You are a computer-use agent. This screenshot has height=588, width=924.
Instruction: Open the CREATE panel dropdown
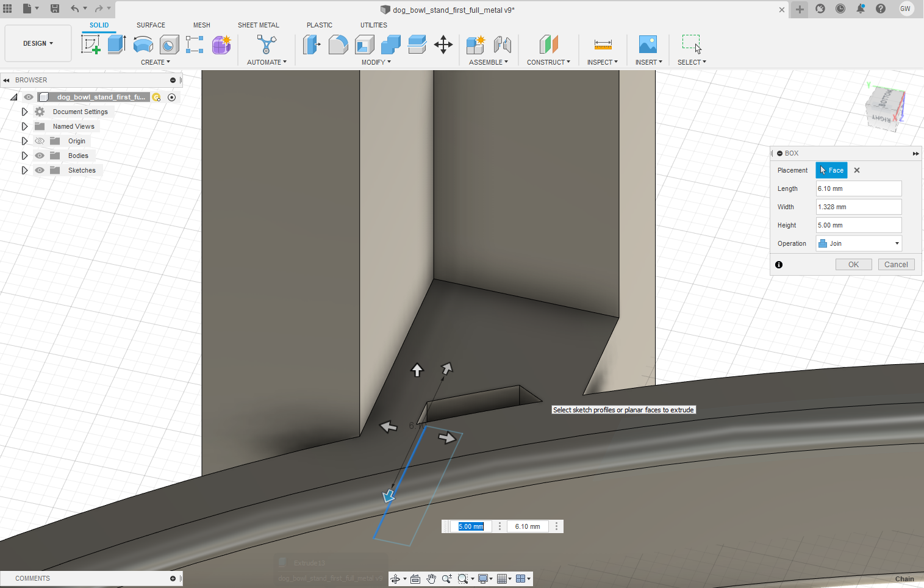pyautogui.click(x=156, y=62)
